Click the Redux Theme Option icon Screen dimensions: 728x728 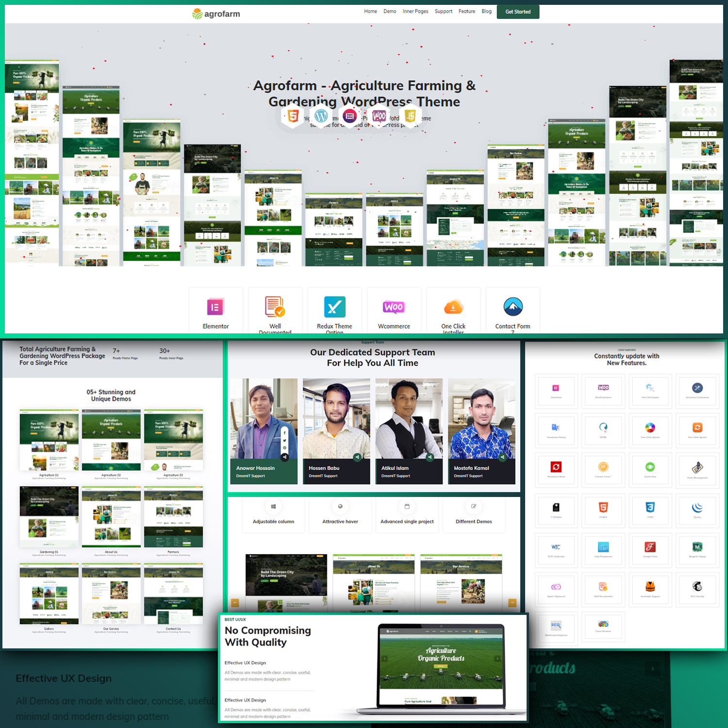334,307
